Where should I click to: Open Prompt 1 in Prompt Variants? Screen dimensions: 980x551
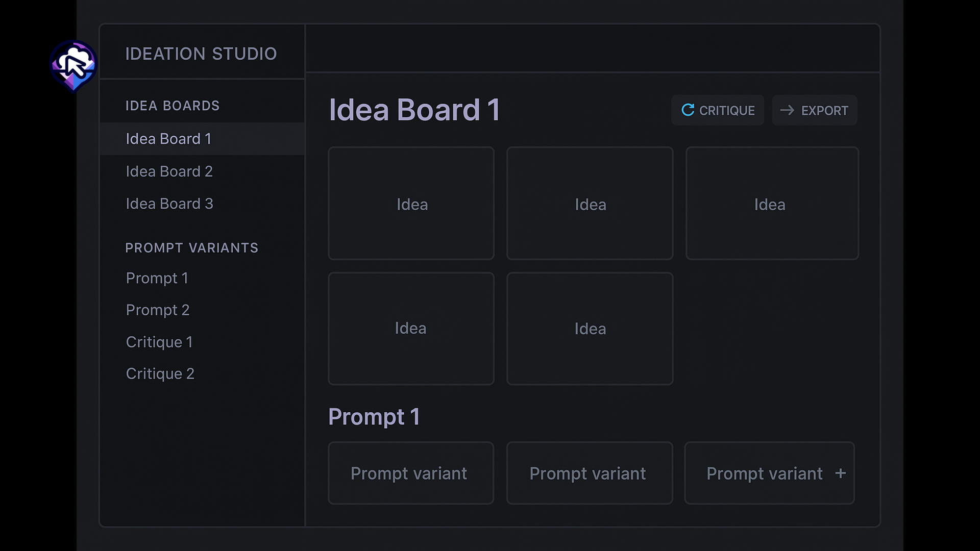point(157,278)
